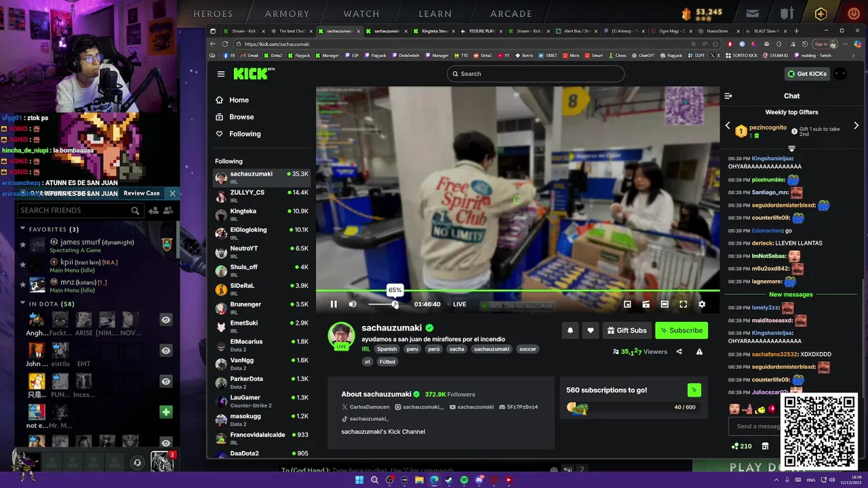The image size is (868, 488).
Task: Open Dota ARMORY menu tab
Action: [x=287, y=14]
